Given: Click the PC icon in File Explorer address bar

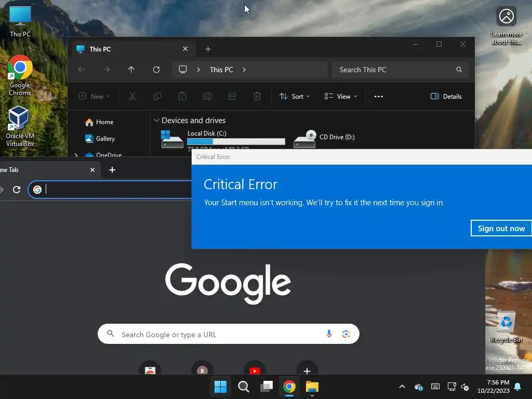Looking at the screenshot, I should [x=183, y=70].
